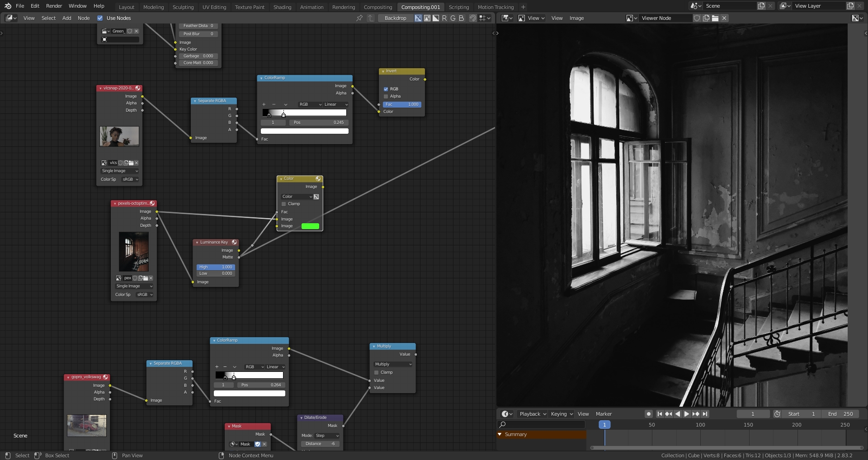Unlink Viewer Node image with X icon
Screen dimensions: 868x460
[x=724, y=18]
